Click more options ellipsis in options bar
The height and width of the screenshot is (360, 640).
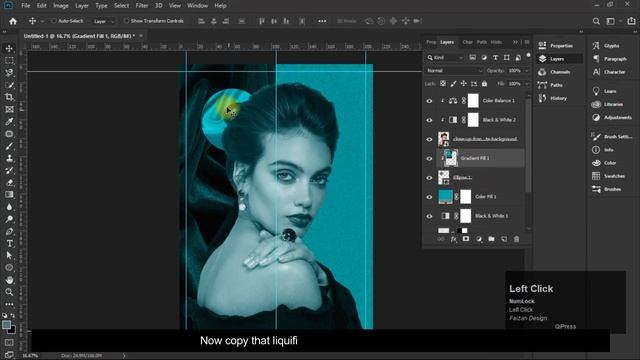(x=322, y=21)
